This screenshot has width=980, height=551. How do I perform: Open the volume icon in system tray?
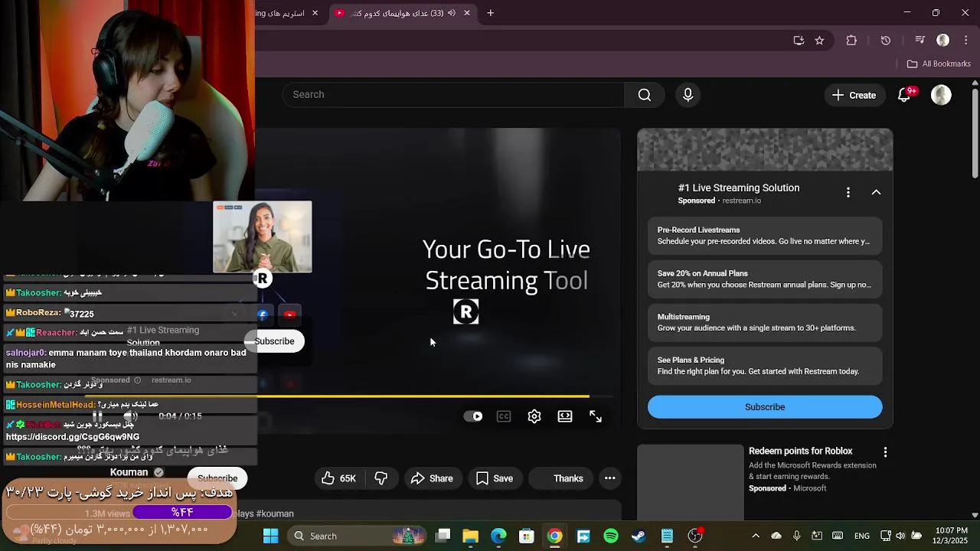coord(900,536)
